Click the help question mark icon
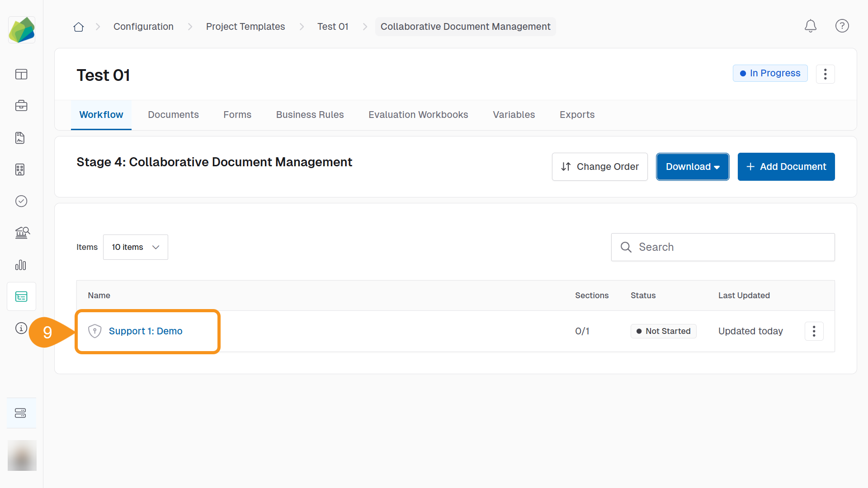 [842, 26]
